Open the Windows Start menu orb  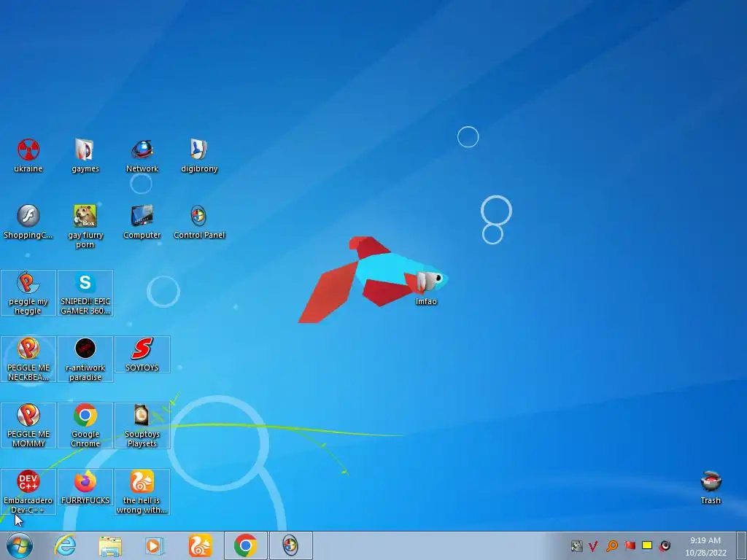tap(20, 545)
